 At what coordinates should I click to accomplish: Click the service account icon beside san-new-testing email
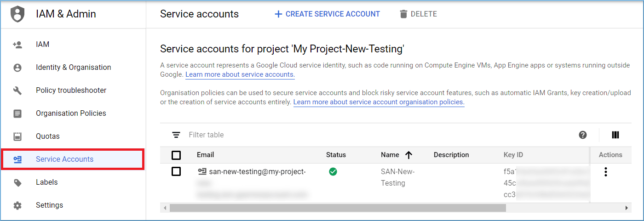click(202, 172)
